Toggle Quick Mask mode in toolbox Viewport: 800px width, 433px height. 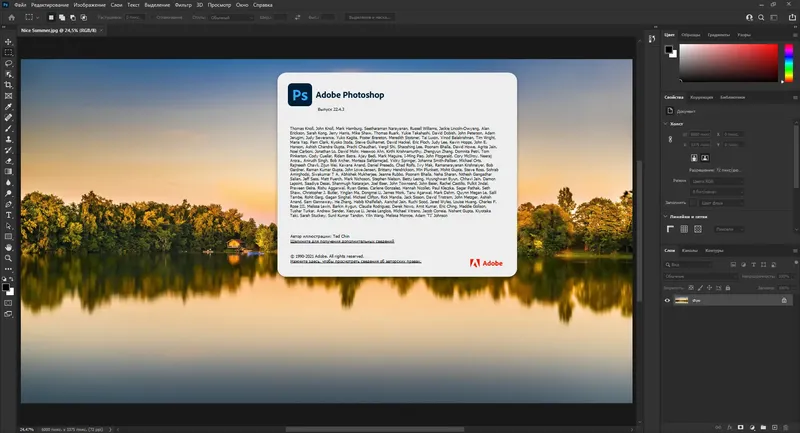(8, 303)
